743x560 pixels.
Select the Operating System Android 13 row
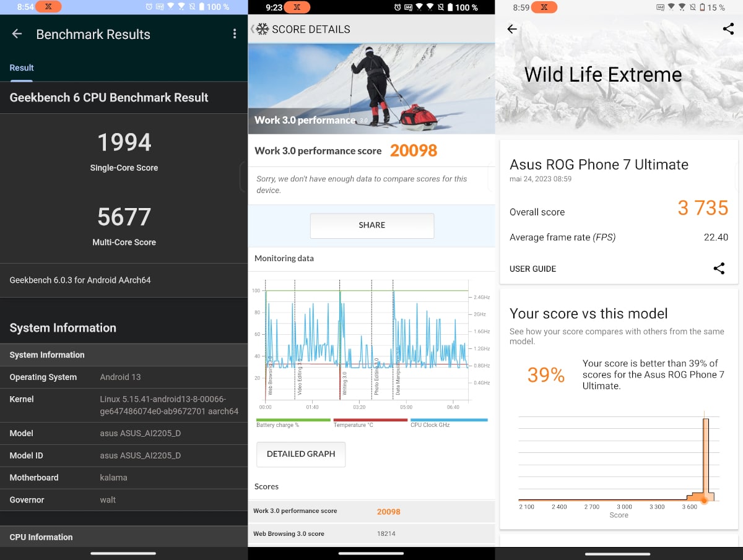pyautogui.click(x=124, y=377)
